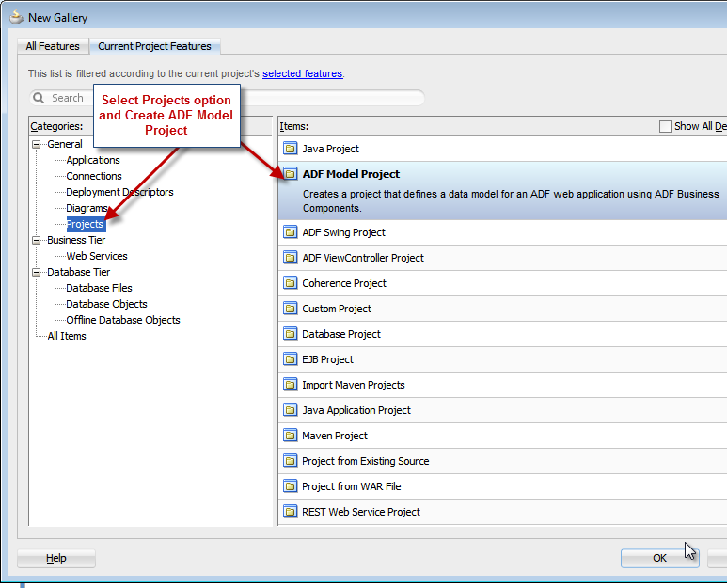Click the Coherence Project icon
The image size is (727, 588).
coord(291,283)
